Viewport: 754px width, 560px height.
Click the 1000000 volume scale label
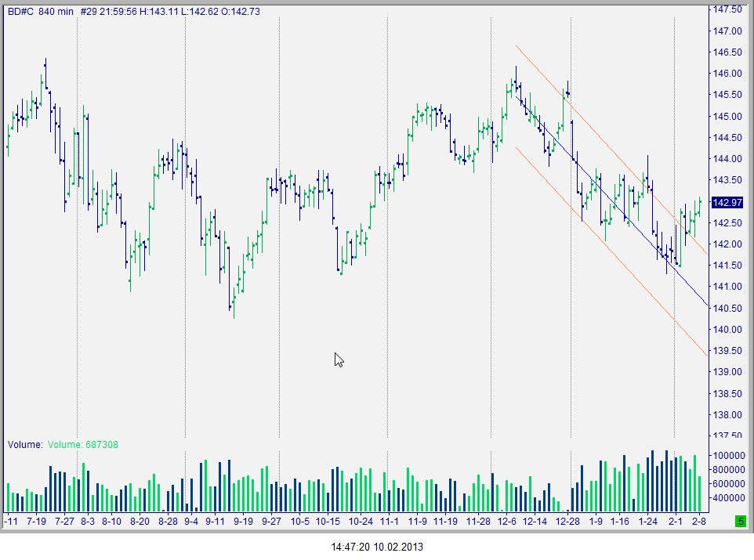(x=728, y=455)
